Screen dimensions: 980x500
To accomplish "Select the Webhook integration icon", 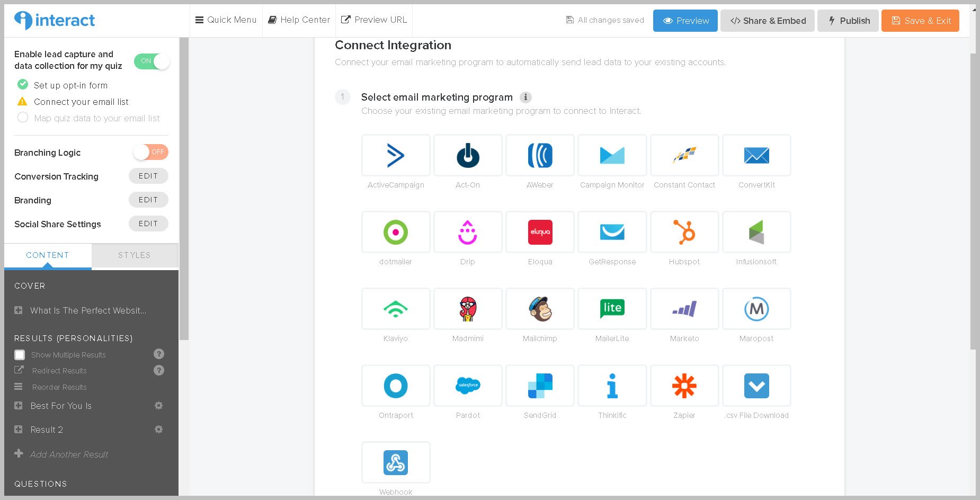I will pos(396,462).
